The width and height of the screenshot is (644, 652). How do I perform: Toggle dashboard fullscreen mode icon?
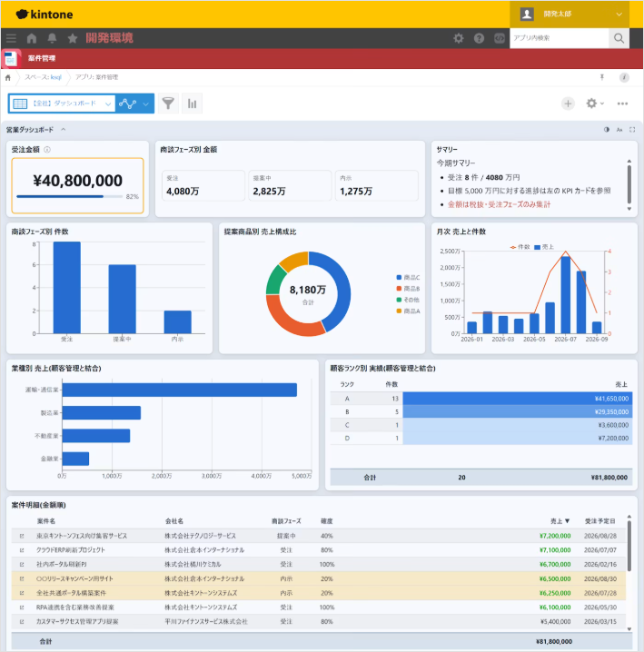click(632, 130)
